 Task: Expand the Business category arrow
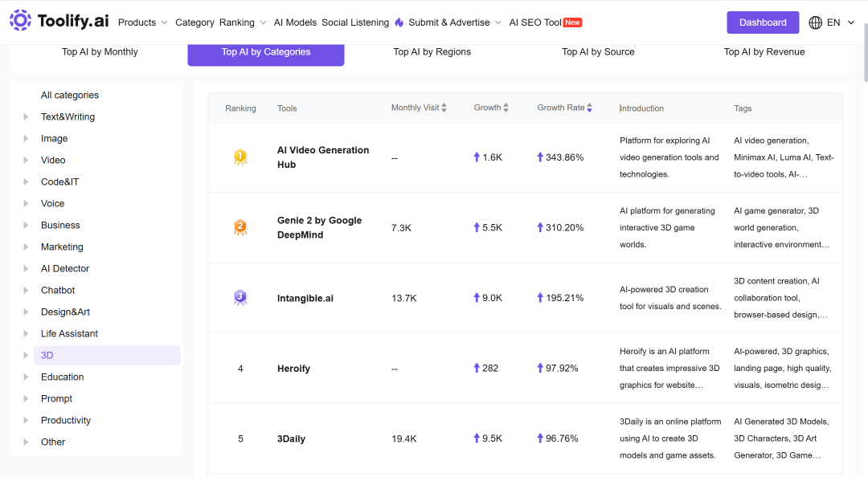click(26, 225)
